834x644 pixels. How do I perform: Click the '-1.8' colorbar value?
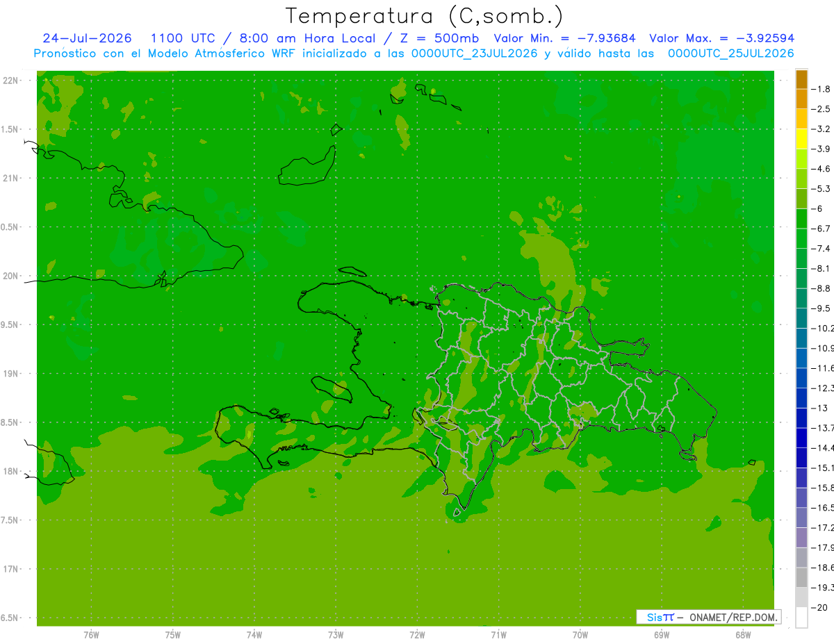pos(821,89)
